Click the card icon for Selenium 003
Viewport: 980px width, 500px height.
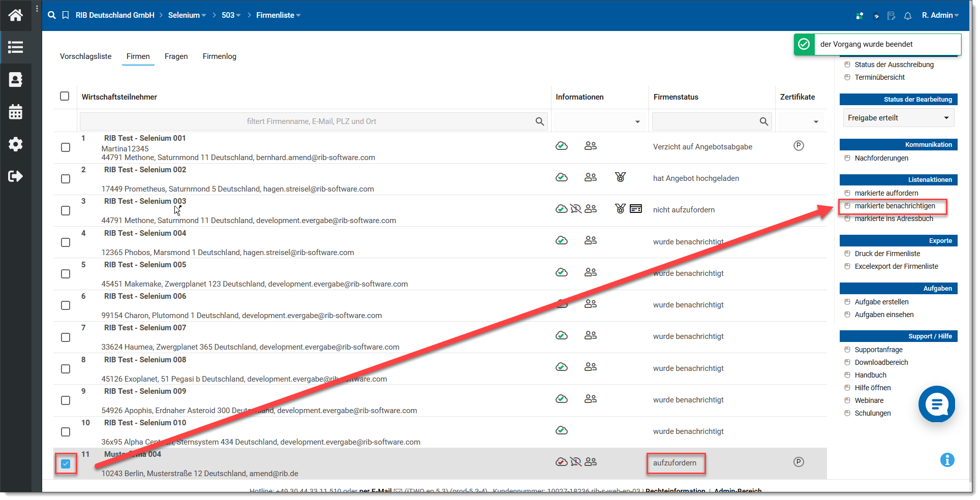click(636, 209)
